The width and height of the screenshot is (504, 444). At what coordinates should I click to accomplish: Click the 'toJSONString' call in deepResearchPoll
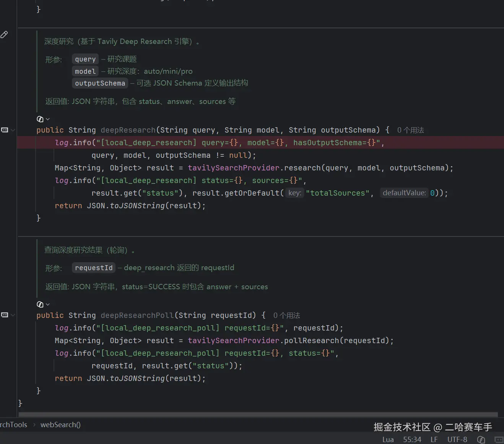[137, 378]
